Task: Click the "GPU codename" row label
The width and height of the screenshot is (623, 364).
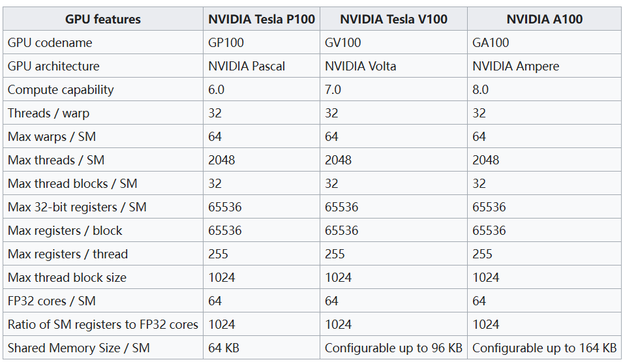Action: coord(50,42)
